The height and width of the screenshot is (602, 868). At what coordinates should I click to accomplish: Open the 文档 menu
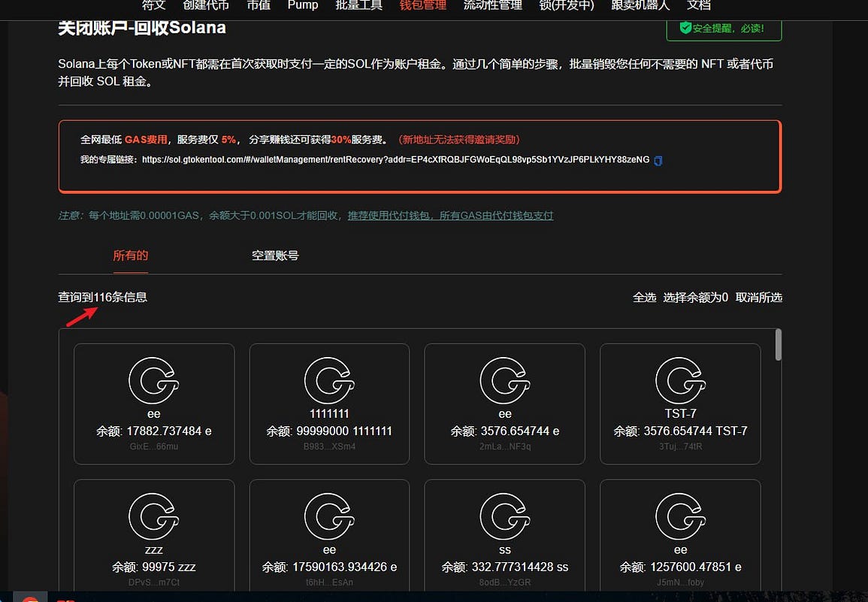coord(699,5)
